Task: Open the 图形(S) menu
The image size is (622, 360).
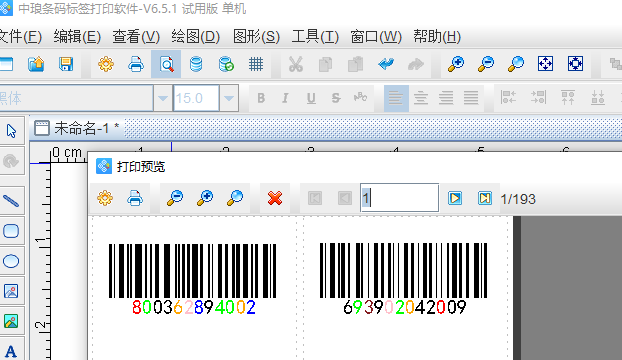Action: pyautogui.click(x=256, y=37)
